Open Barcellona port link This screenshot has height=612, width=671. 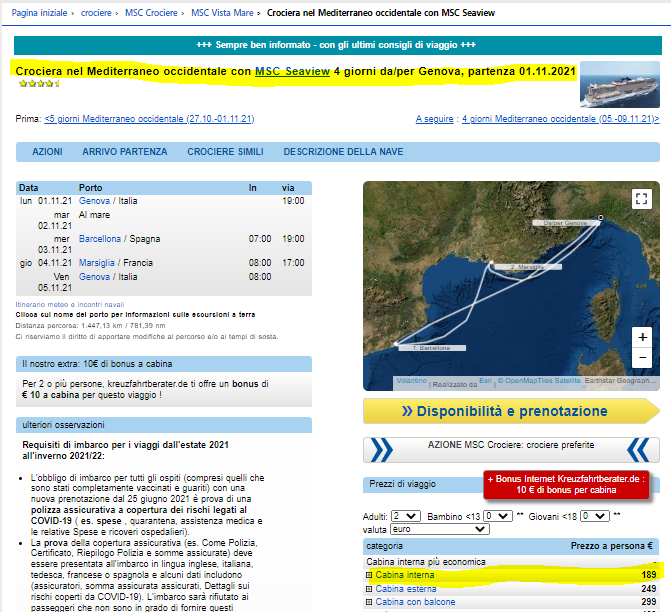(100, 239)
